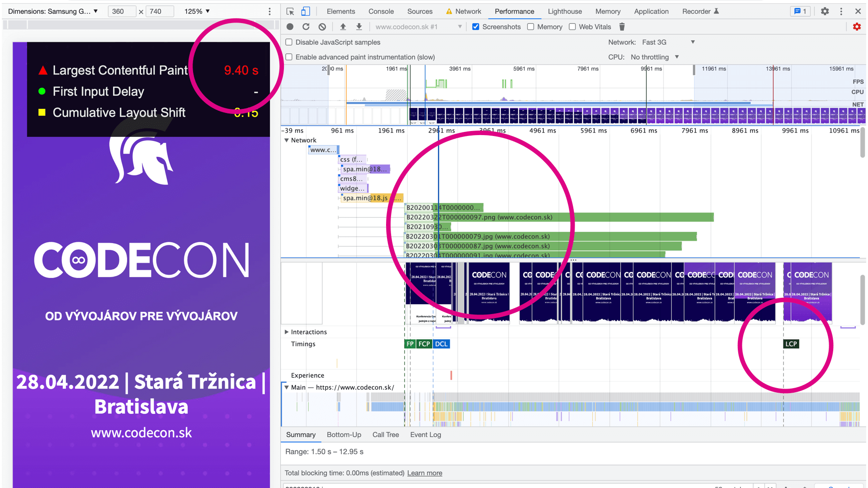
Task: Click the DevTools settings gear icon
Action: pyautogui.click(x=825, y=11)
